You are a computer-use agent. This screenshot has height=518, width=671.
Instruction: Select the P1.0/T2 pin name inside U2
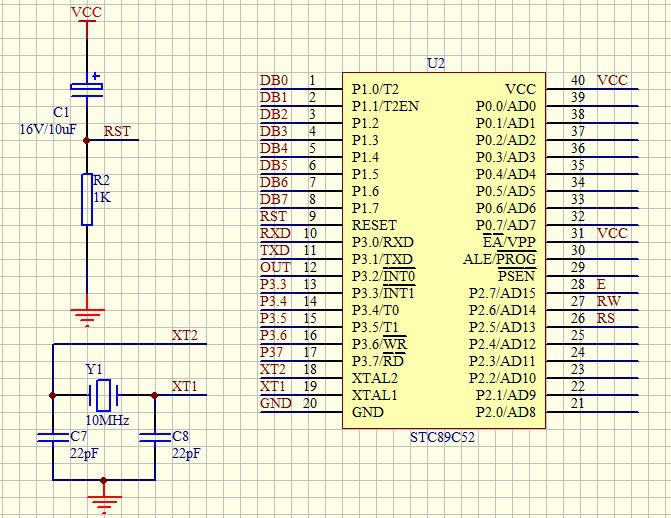(375, 89)
